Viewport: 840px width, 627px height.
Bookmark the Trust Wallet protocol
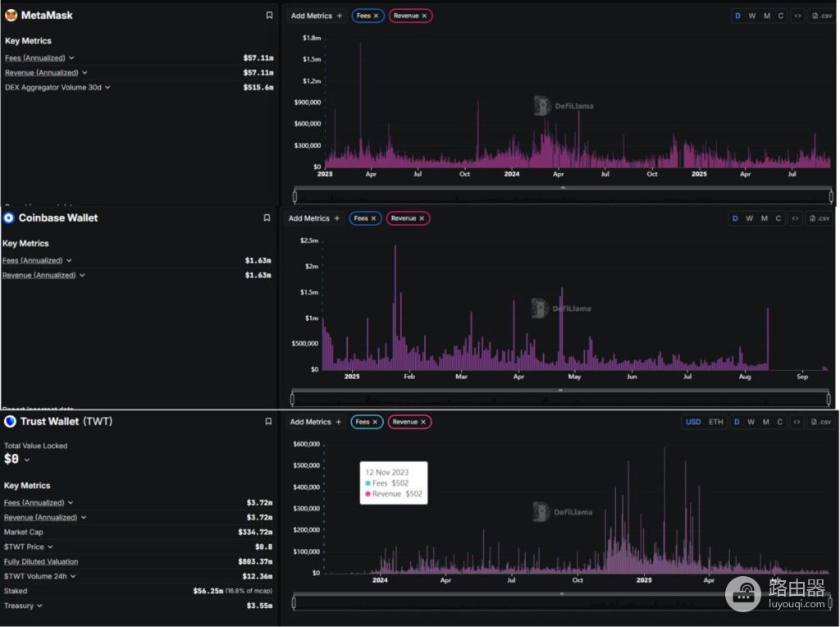click(x=268, y=422)
